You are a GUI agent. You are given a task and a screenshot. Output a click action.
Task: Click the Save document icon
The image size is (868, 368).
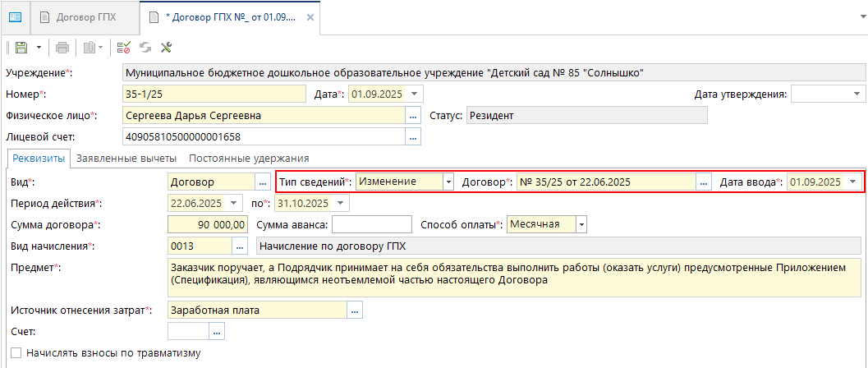[21, 48]
